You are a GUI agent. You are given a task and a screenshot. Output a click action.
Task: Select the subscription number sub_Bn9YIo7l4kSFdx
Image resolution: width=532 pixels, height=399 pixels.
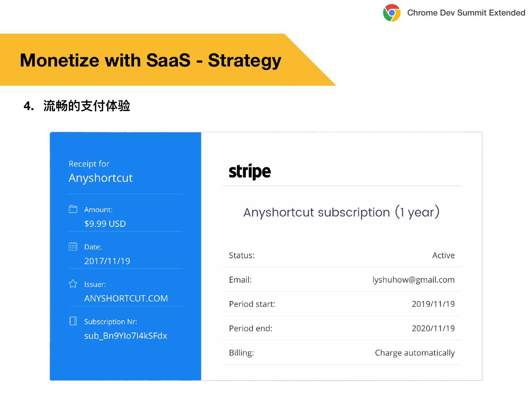click(x=126, y=336)
